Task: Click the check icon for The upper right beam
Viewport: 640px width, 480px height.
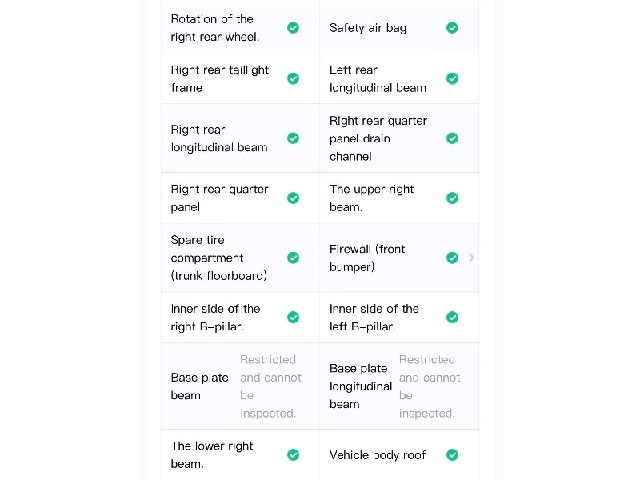Action: [452, 198]
